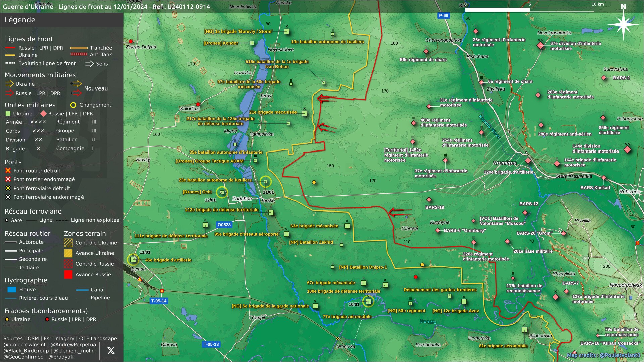
Task: Click the [NG] 12e brigade Azov square marker
Action: click(464, 302)
